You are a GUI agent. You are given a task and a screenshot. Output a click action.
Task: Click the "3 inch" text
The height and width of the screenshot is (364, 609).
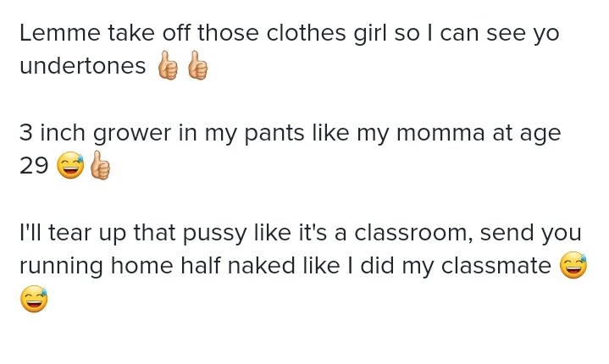(53, 133)
